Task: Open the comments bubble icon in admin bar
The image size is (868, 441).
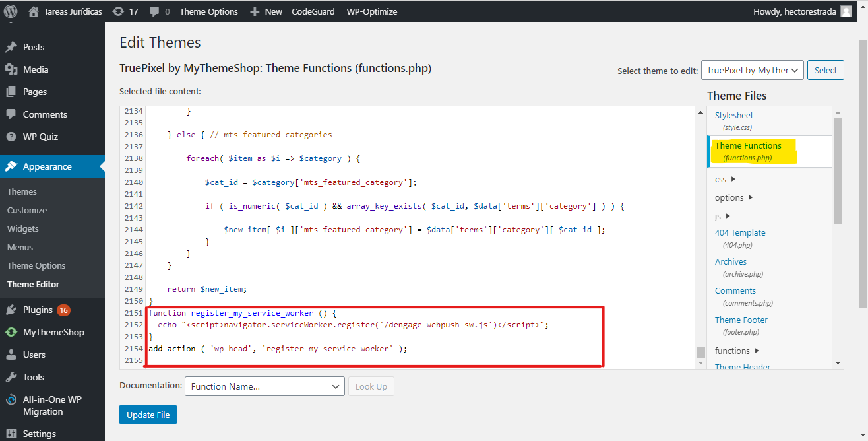Action: tap(154, 11)
